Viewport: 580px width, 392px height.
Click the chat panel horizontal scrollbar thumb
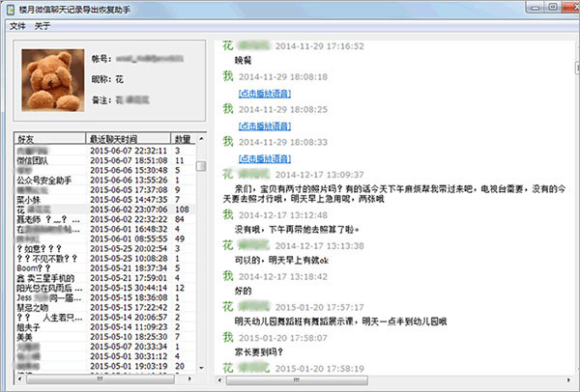(x=297, y=379)
